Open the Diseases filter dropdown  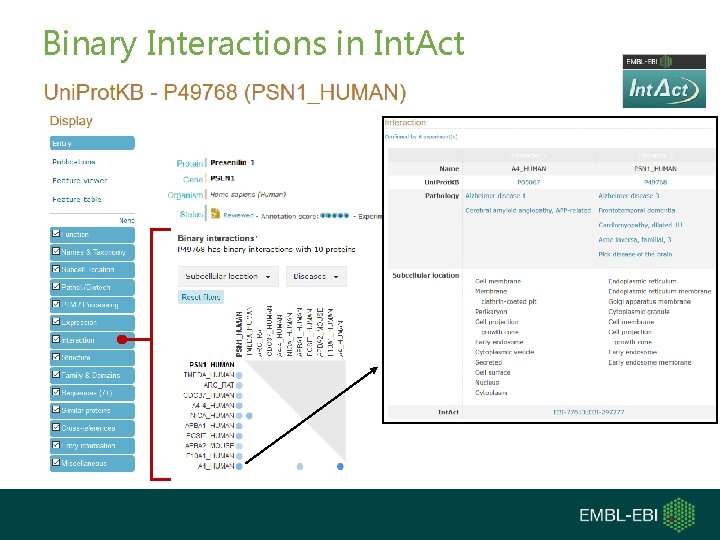(316, 276)
